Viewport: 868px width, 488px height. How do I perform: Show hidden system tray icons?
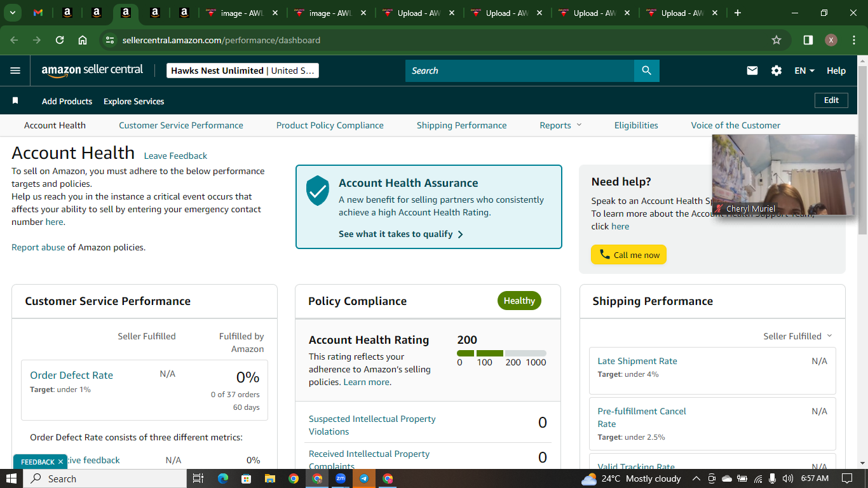tap(696, 478)
